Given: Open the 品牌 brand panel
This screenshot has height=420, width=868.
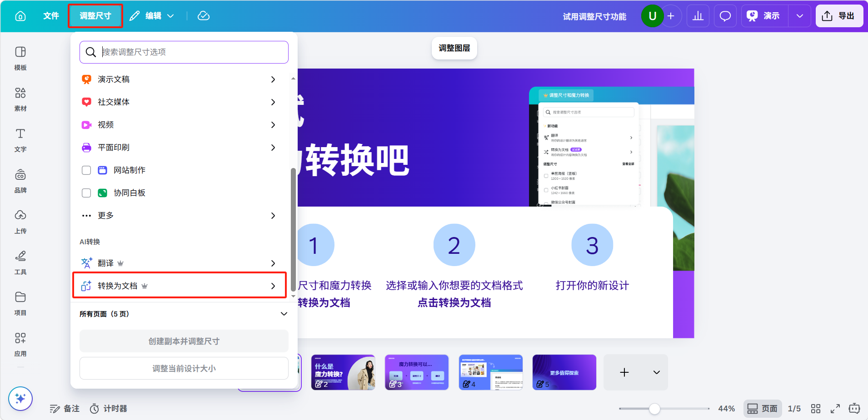Looking at the screenshot, I should pyautogui.click(x=20, y=181).
